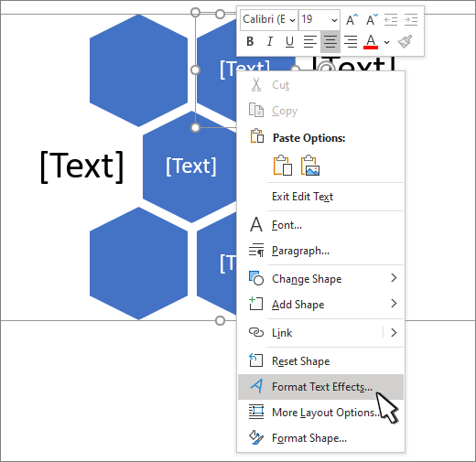
Task: Select Reset Shape menu entry
Action: pos(320,361)
